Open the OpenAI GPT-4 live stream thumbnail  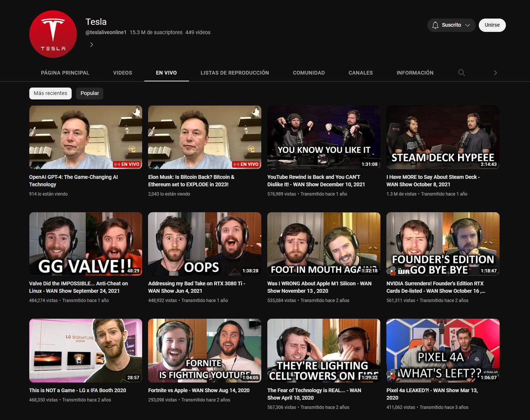(x=86, y=137)
